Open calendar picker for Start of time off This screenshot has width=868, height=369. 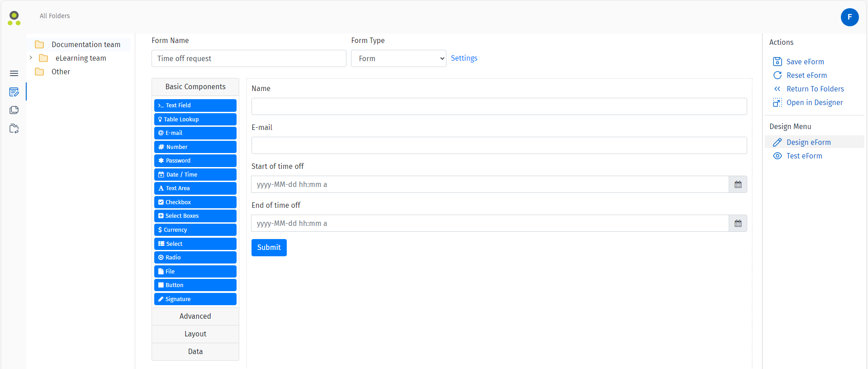pos(738,184)
